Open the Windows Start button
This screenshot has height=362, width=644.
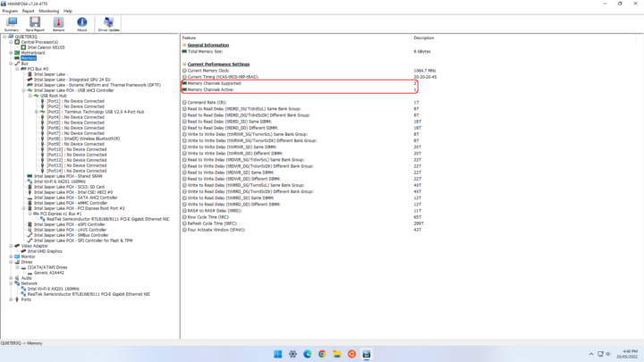click(277, 354)
